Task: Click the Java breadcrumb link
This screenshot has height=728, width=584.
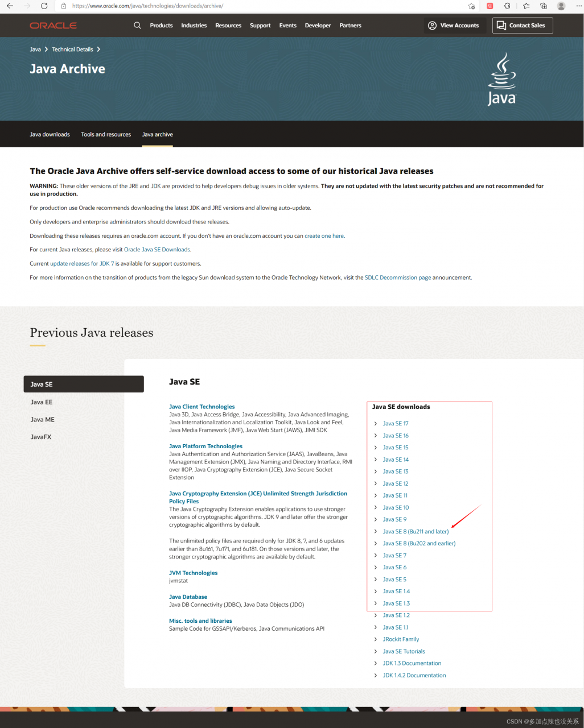Action: coord(35,49)
